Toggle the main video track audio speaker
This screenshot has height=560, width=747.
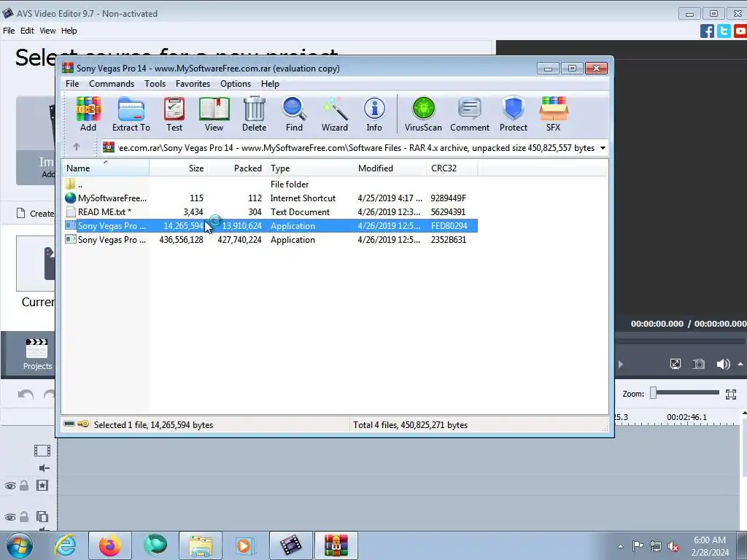pos(44,468)
